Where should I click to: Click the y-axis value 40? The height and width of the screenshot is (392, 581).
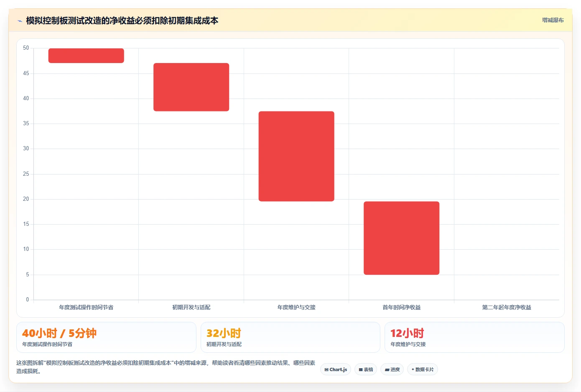click(x=26, y=99)
